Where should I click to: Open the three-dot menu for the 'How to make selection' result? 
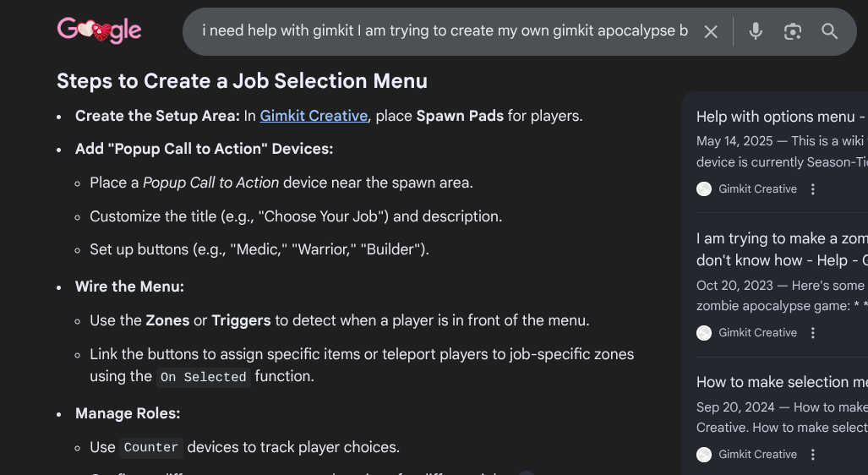813,455
